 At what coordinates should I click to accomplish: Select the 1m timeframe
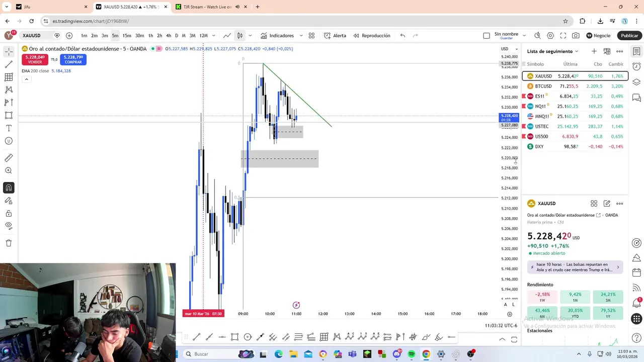click(84, 36)
